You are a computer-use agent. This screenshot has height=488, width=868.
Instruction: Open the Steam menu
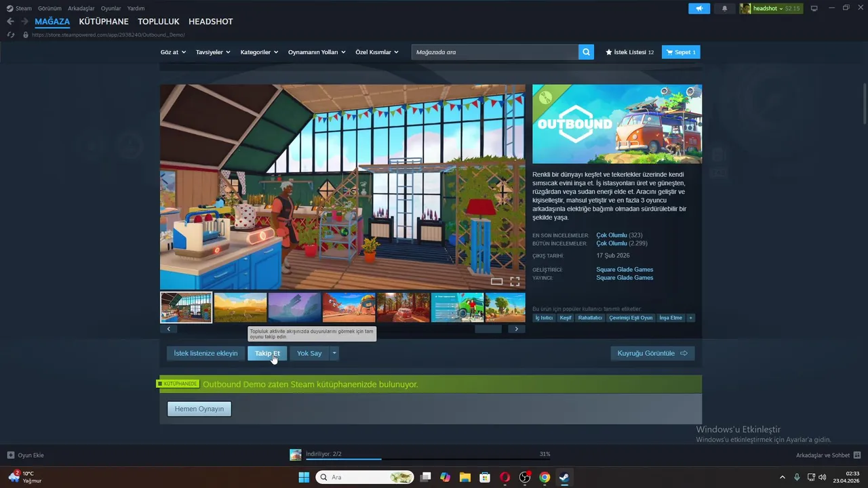click(x=19, y=8)
